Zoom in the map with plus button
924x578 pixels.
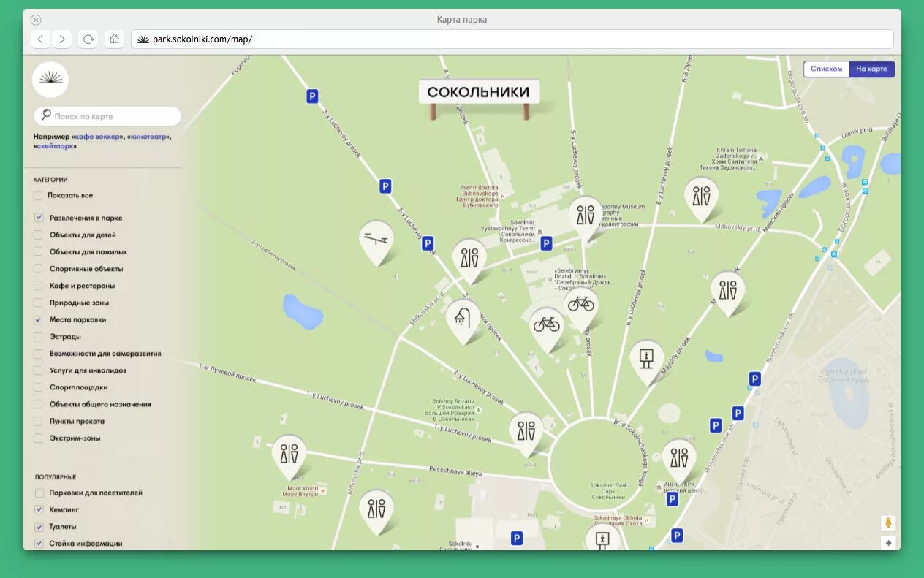pyautogui.click(x=888, y=543)
